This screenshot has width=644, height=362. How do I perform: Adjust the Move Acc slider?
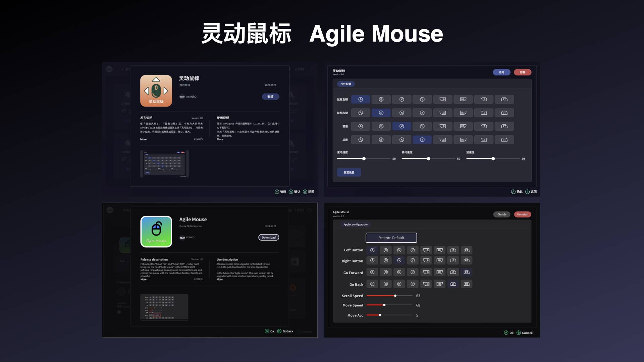(389, 315)
